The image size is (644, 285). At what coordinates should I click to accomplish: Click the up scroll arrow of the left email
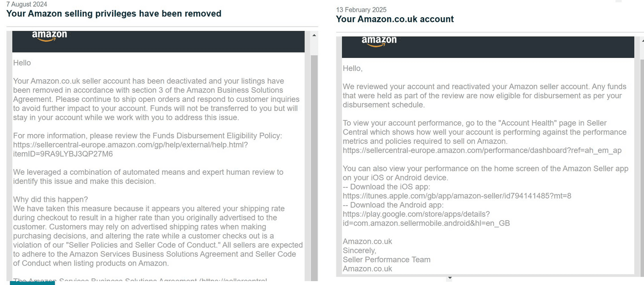pos(314,35)
